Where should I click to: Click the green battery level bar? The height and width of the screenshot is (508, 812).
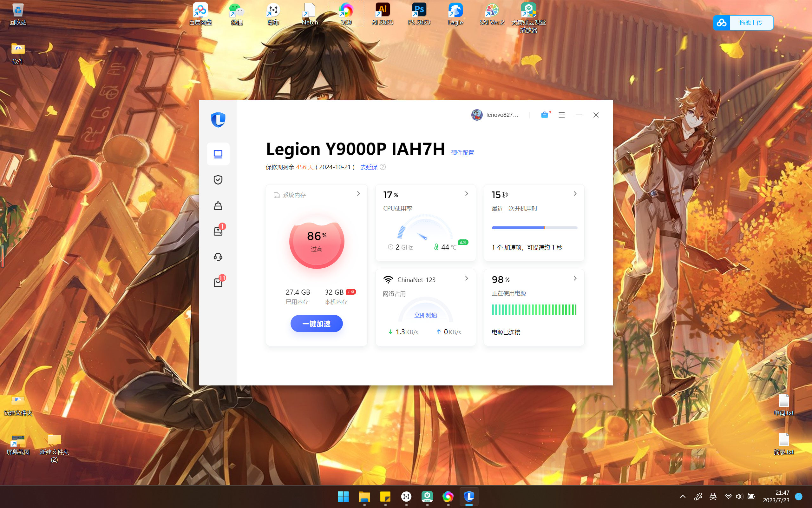pos(534,310)
